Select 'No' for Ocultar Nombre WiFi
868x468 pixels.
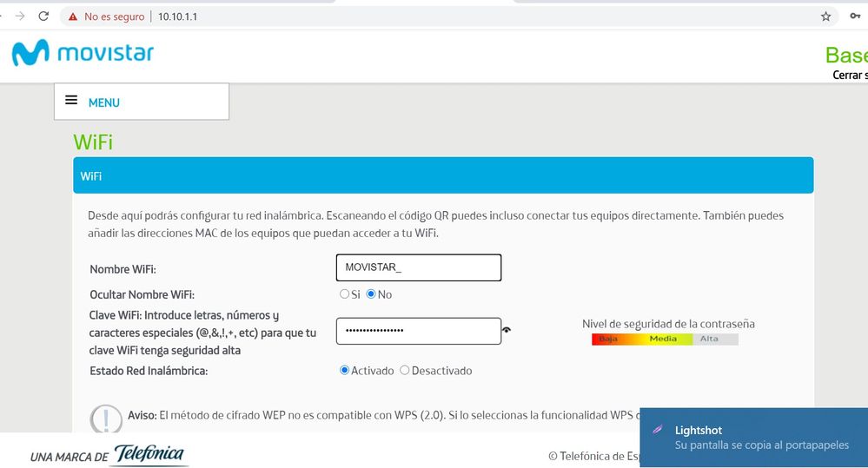[x=371, y=294]
